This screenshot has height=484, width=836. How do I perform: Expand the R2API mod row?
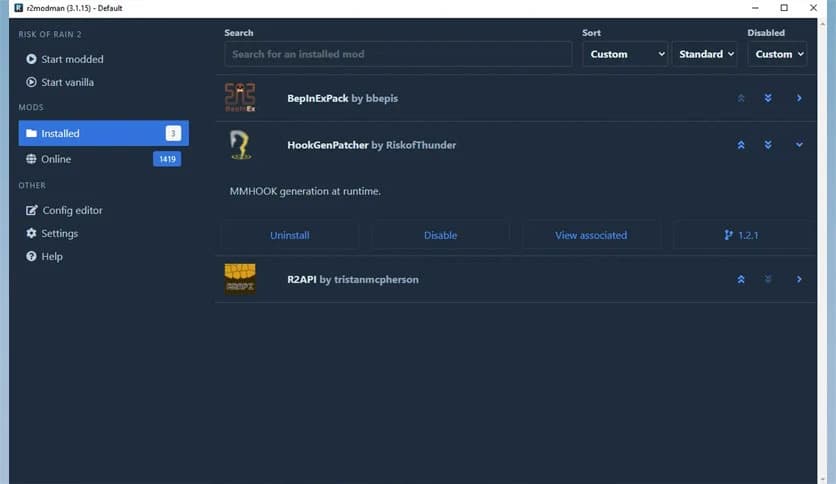click(799, 280)
